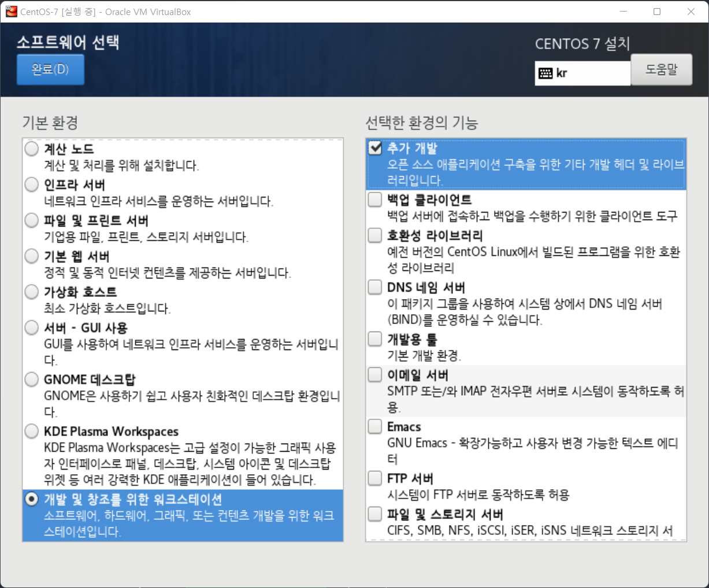Click the VirtualBox icon in title bar
709x588 pixels.
tap(11, 12)
